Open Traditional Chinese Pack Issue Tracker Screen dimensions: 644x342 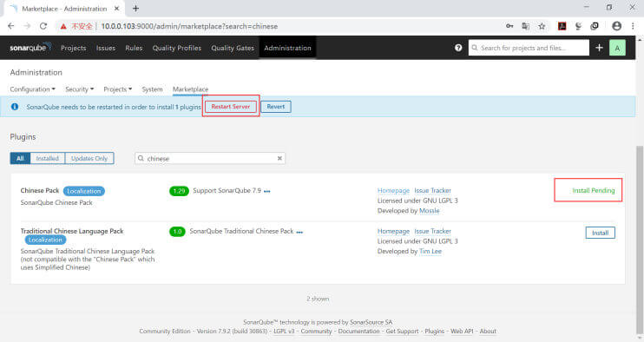click(x=432, y=231)
